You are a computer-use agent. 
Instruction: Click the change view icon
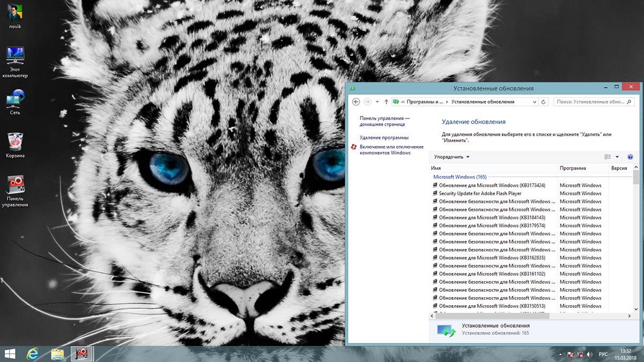[608, 157]
